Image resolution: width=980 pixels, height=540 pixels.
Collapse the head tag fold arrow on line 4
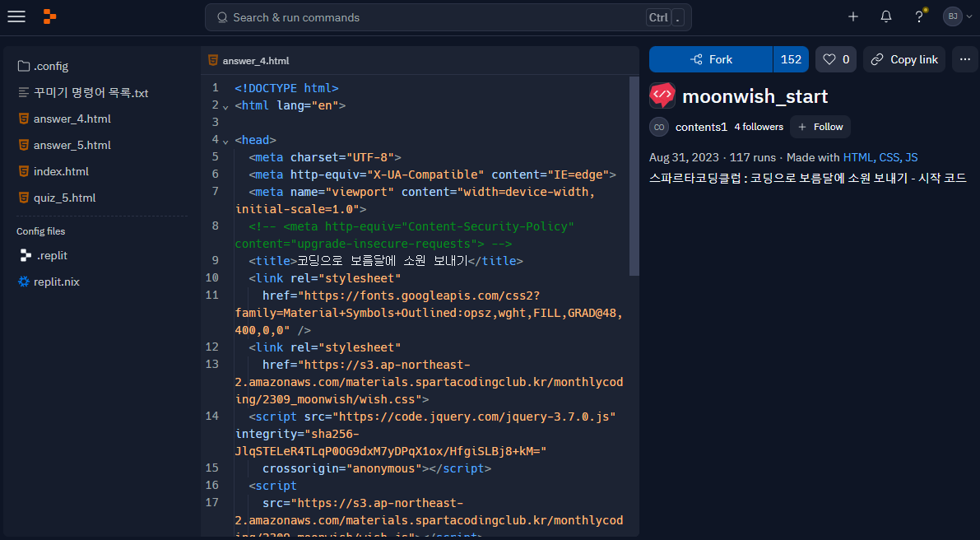(x=225, y=142)
